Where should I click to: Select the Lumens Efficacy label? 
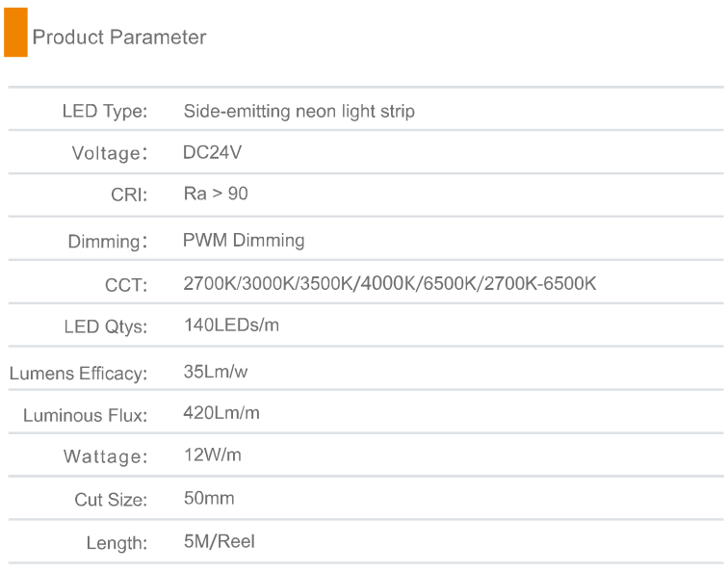coord(78,374)
